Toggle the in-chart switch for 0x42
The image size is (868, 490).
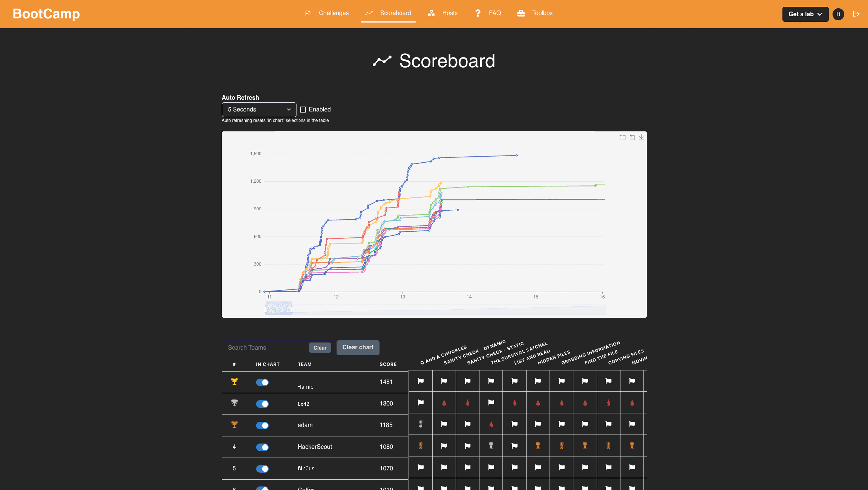coord(262,404)
